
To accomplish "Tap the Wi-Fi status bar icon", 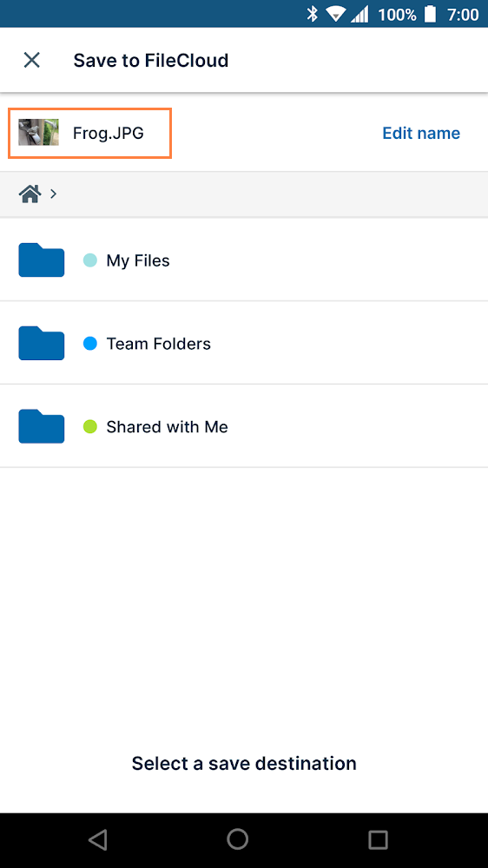I will click(336, 15).
